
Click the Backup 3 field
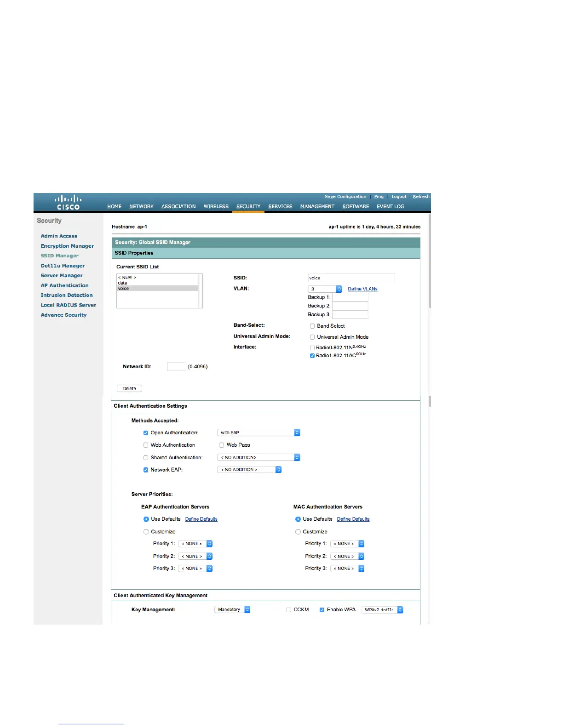[350, 315]
